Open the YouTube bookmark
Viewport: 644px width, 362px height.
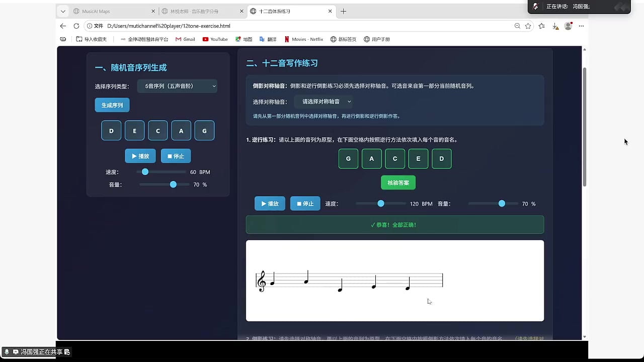pyautogui.click(x=215, y=39)
